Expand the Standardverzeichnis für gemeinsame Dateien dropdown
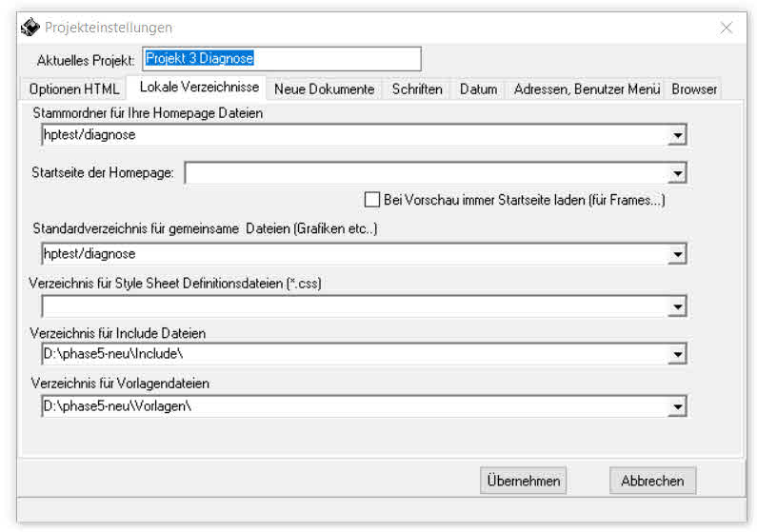 click(677, 255)
